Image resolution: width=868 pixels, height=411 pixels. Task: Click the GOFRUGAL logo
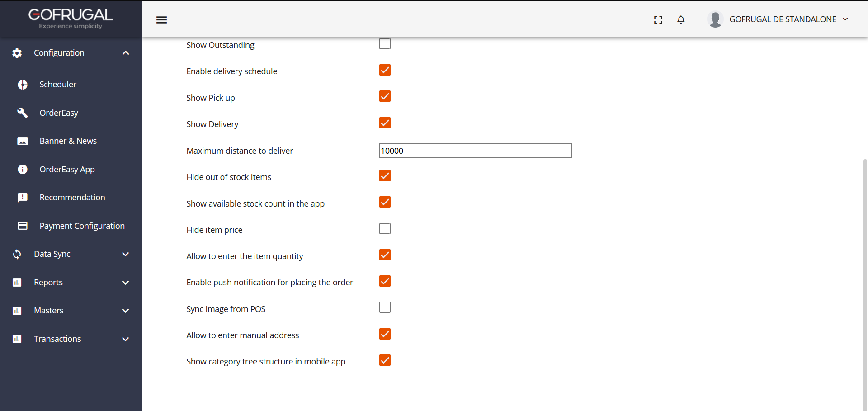pos(71,18)
